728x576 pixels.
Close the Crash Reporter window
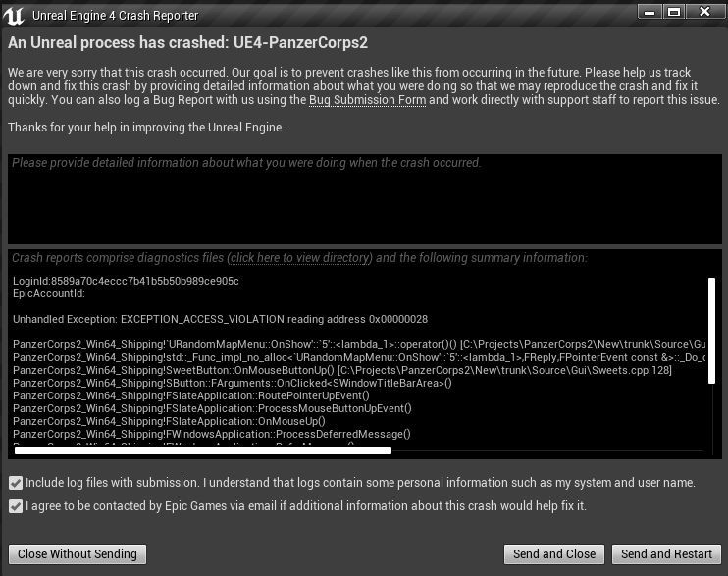pos(704,12)
